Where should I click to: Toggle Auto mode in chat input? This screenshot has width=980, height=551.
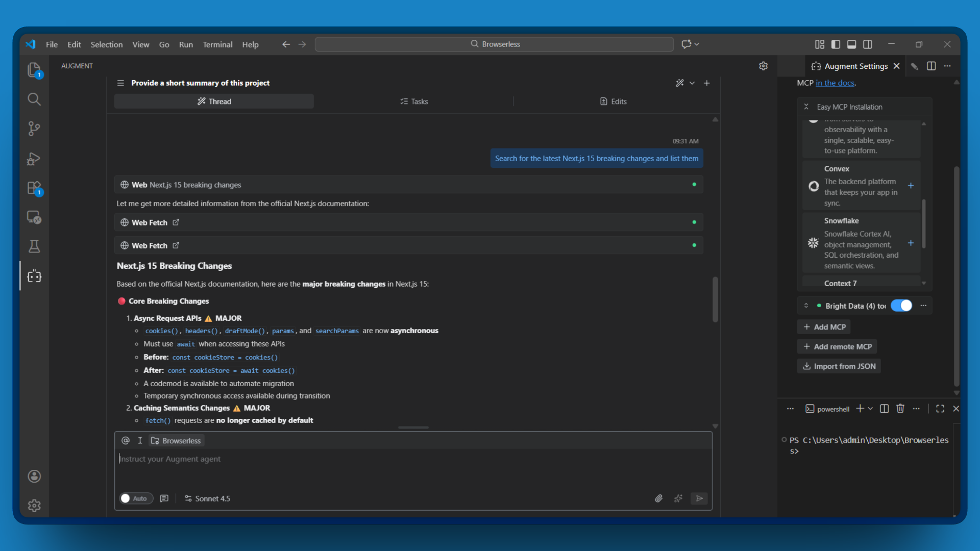[x=135, y=498]
